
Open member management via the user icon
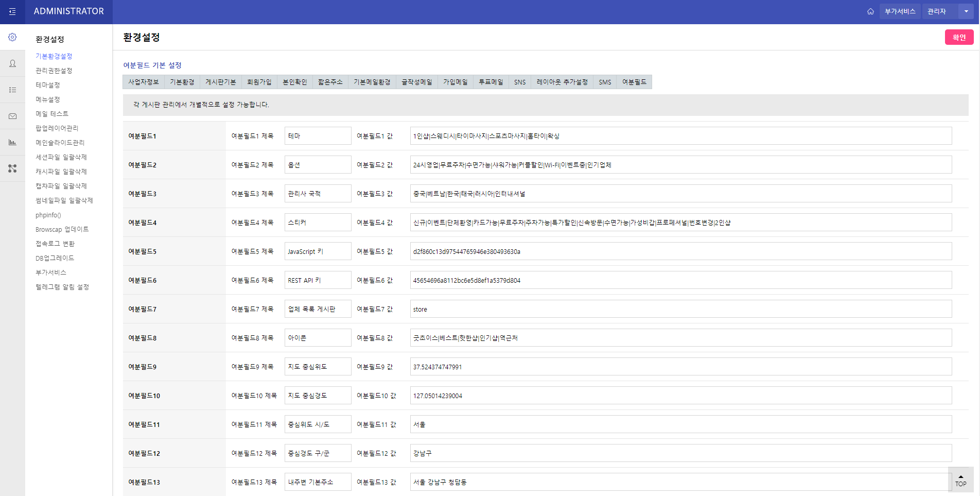pyautogui.click(x=12, y=63)
